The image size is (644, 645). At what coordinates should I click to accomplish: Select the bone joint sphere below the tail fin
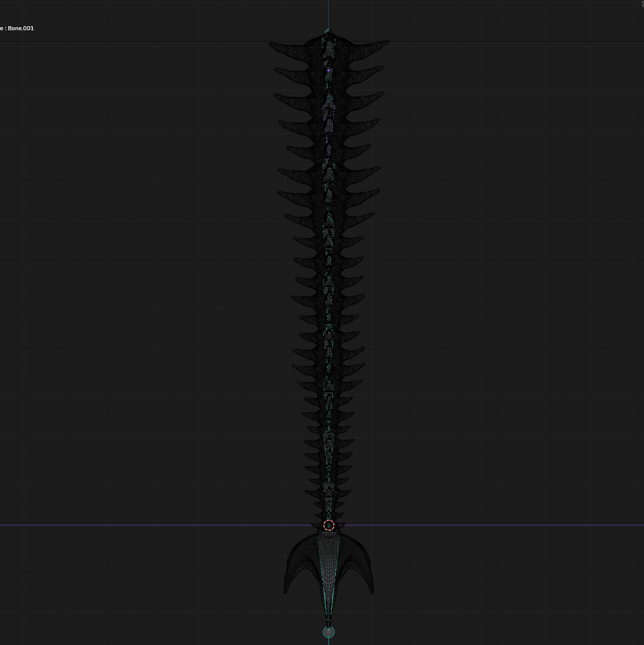tap(329, 632)
